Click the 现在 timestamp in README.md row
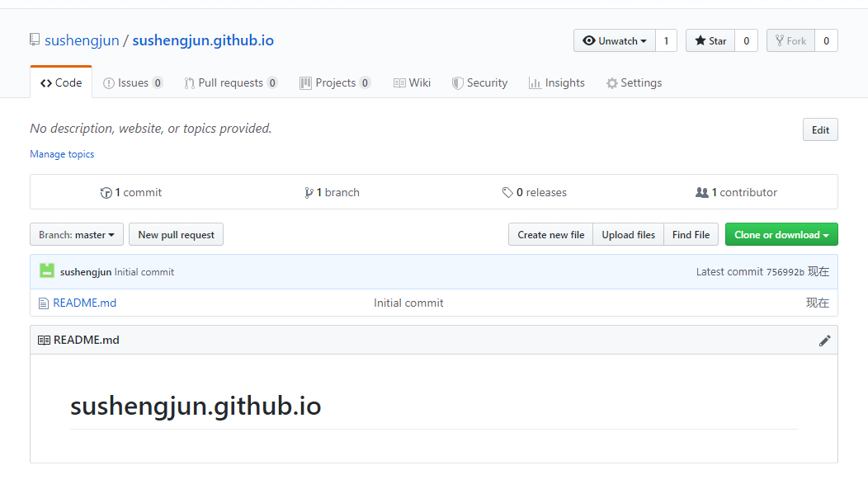This screenshot has height=484, width=868. tap(817, 303)
